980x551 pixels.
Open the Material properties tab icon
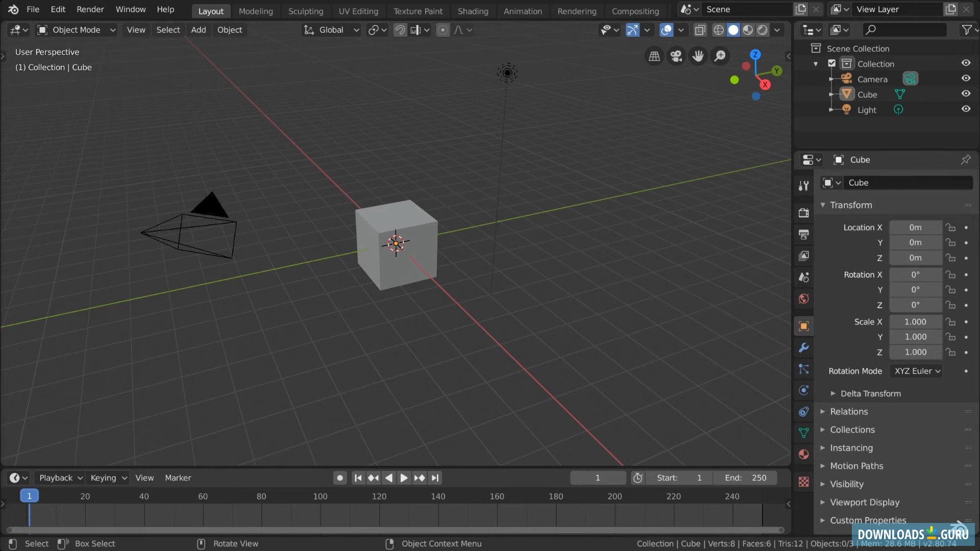coord(803,455)
